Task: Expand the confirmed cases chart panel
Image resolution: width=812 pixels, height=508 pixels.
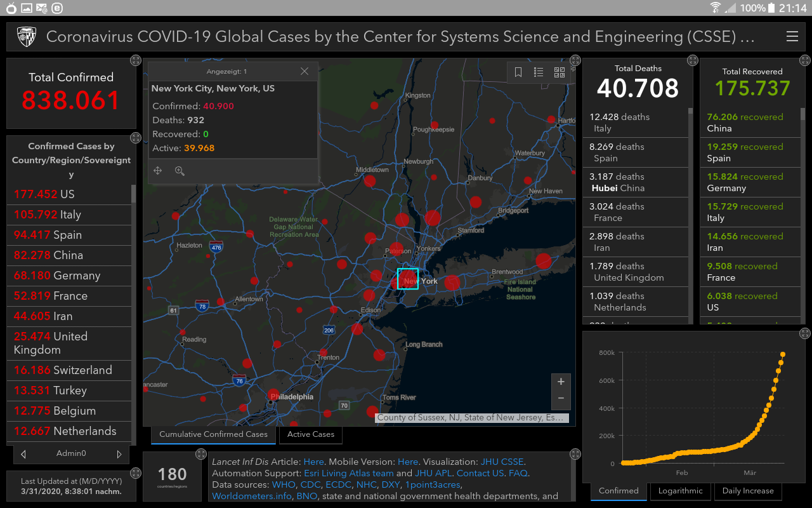Action: (x=804, y=333)
